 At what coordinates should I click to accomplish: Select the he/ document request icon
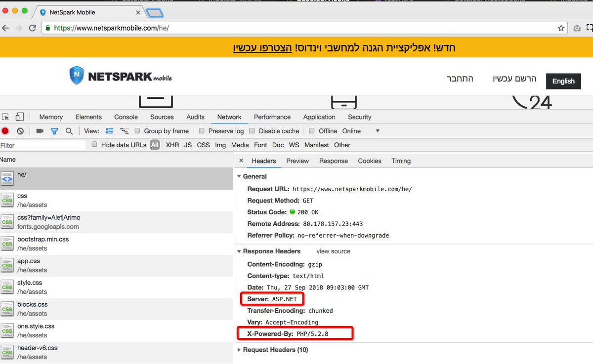[x=7, y=179]
